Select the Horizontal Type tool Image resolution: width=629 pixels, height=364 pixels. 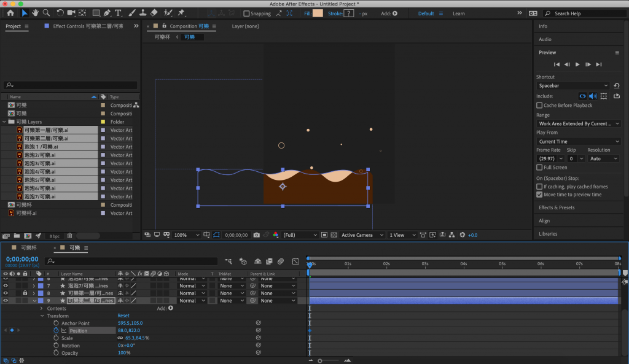(118, 13)
